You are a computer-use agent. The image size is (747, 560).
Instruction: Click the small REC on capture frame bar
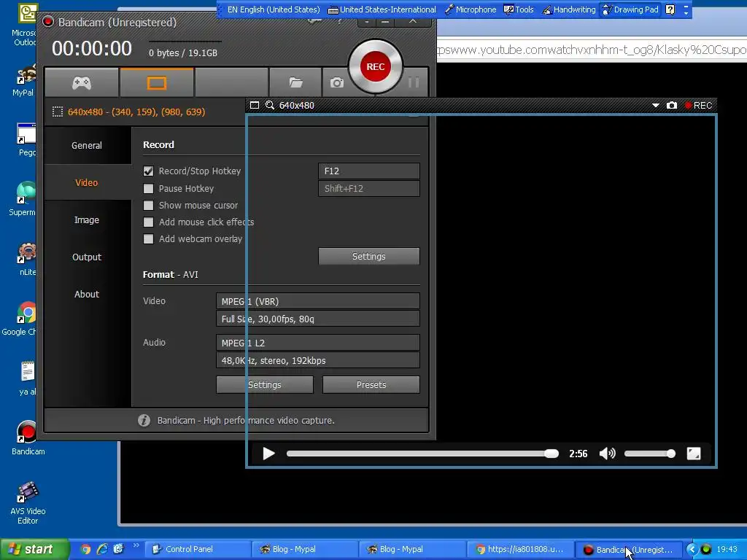(698, 105)
